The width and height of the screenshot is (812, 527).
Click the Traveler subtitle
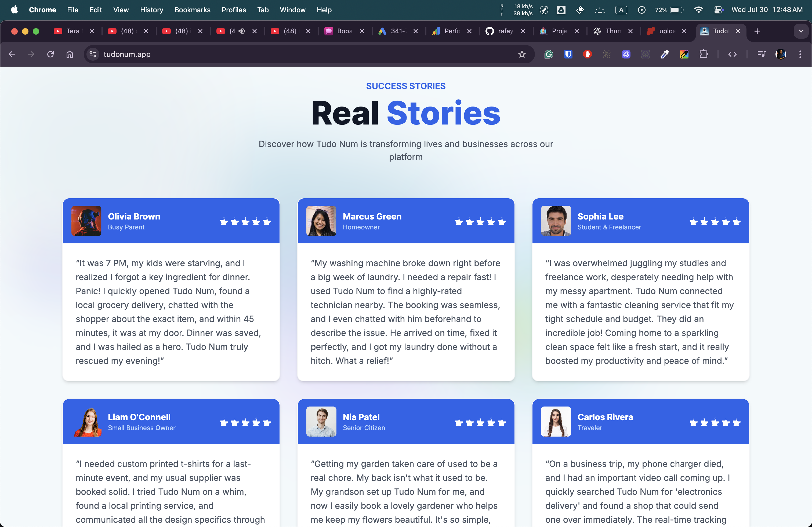pyautogui.click(x=590, y=428)
